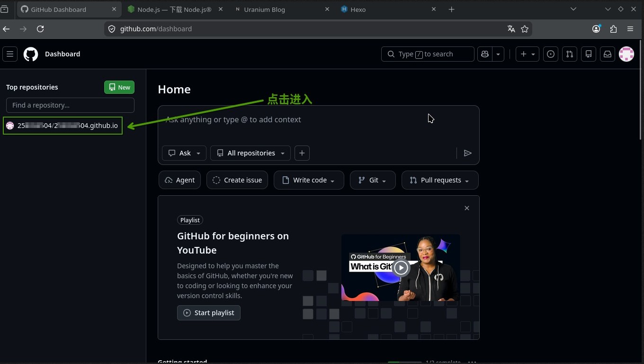Click the Ask anything chat input
The image size is (644, 364).
point(318,120)
